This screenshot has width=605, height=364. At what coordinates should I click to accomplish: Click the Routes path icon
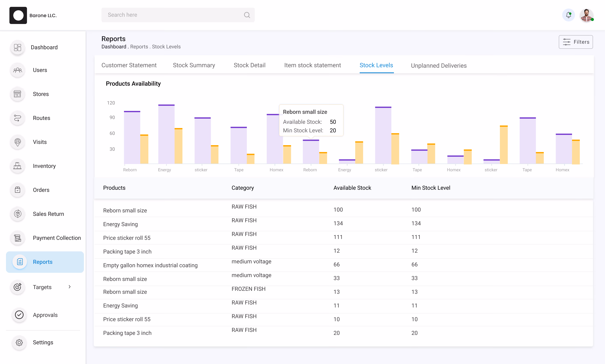18,118
